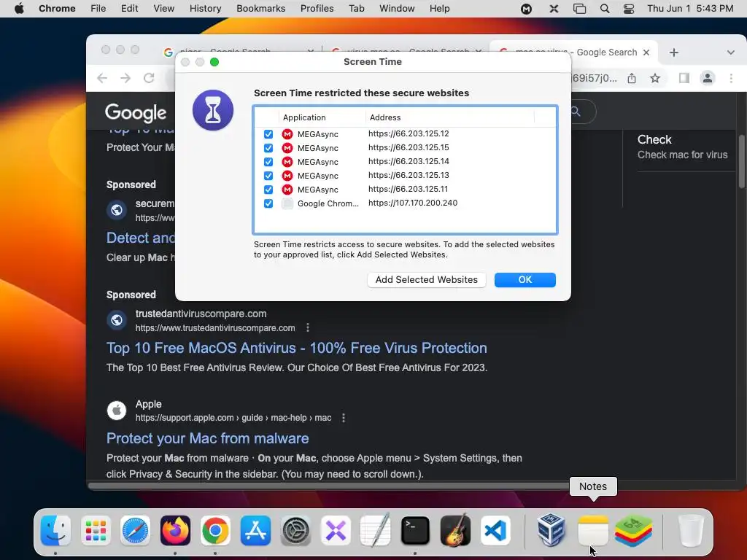
Task: Open the Apple menu
Action: pos(19,9)
